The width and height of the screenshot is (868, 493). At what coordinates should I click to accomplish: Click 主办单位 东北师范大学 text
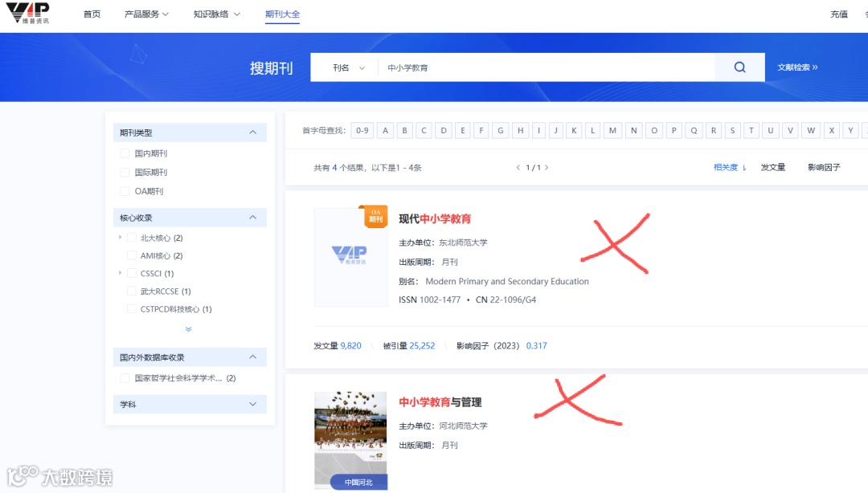[443, 242]
